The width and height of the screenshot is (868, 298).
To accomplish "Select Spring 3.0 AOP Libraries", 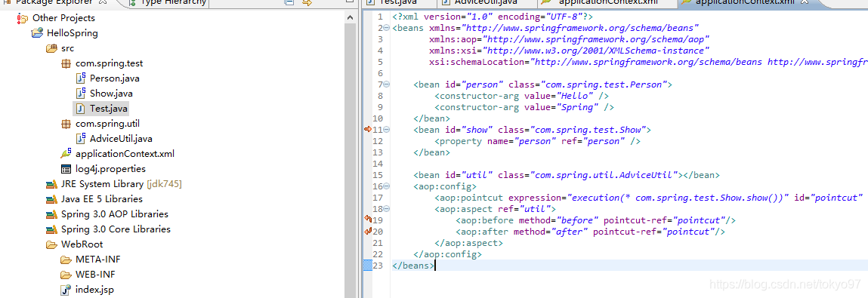I will click(115, 214).
